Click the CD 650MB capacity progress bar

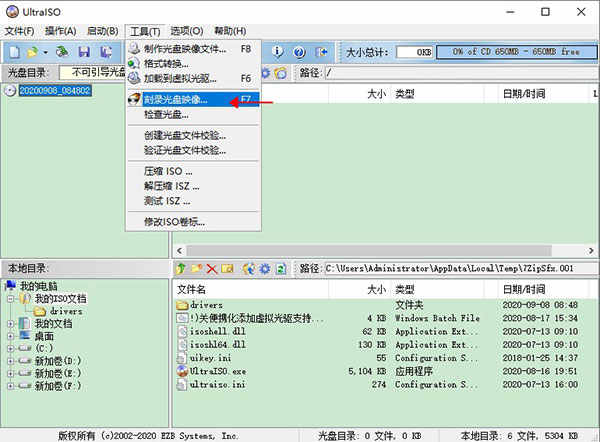point(516,52)
